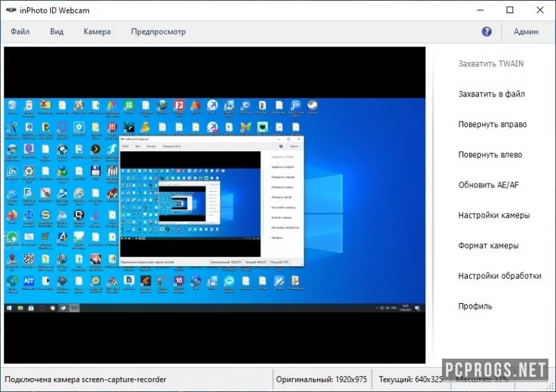556x392 pixels.
Task: Close the inPhoto ID Webcam window
Action: pos(540,10)
